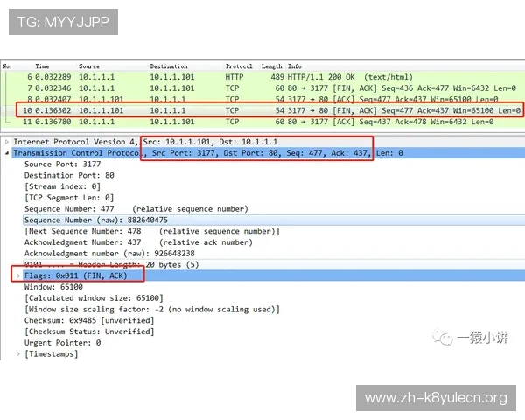
Task: Expand the Flags: 0x011 (FIN, ACK) node
Action: coord(18,276)
